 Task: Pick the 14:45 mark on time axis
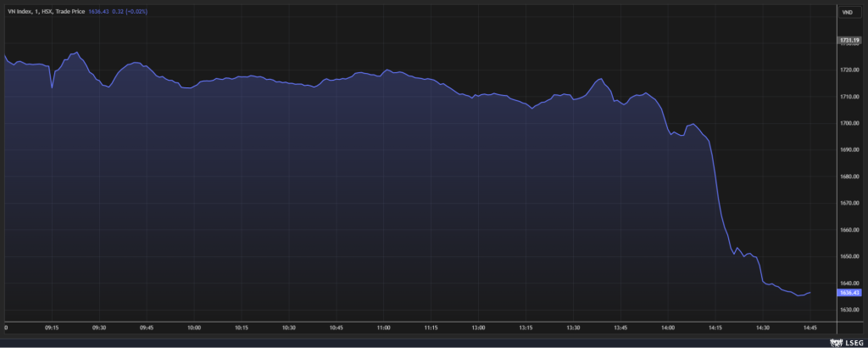[x=810, y=326]
